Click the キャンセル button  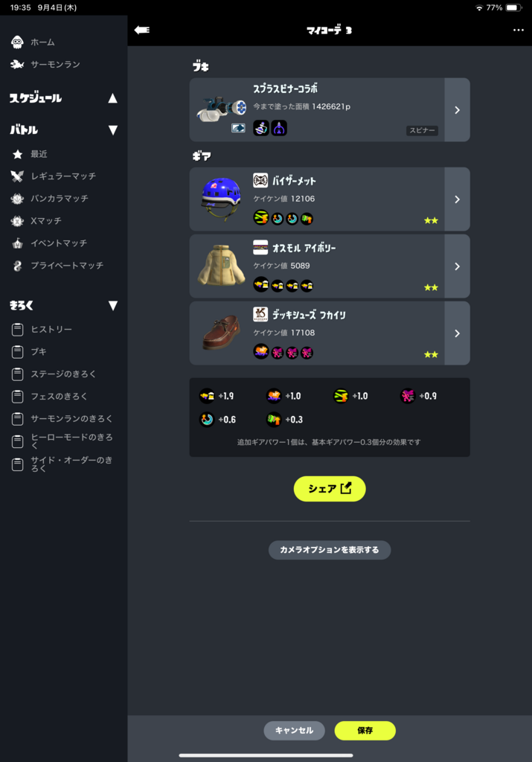pyautogui.click(x=294, y=731)
